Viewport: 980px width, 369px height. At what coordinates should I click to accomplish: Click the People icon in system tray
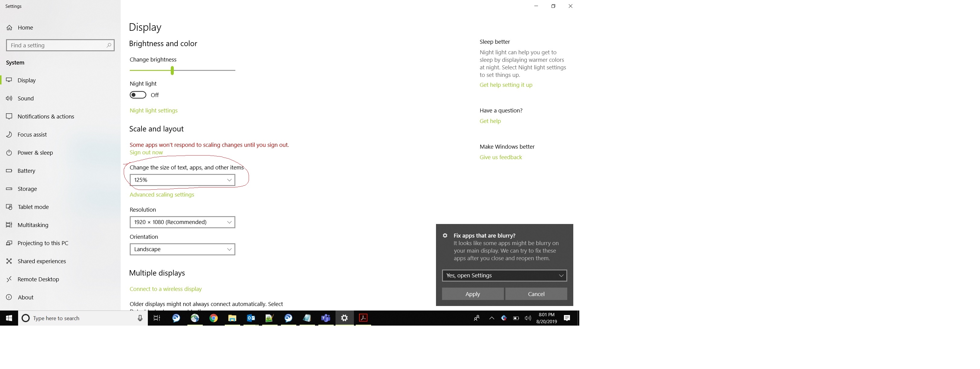[x=477, y=318]
